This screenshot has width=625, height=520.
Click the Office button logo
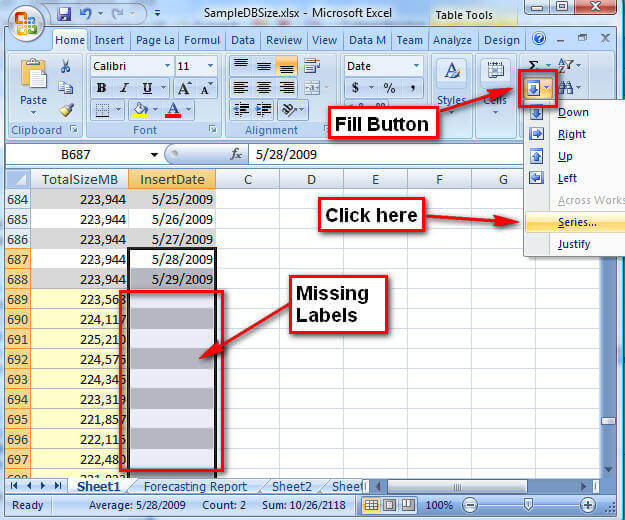pos(26,23)
